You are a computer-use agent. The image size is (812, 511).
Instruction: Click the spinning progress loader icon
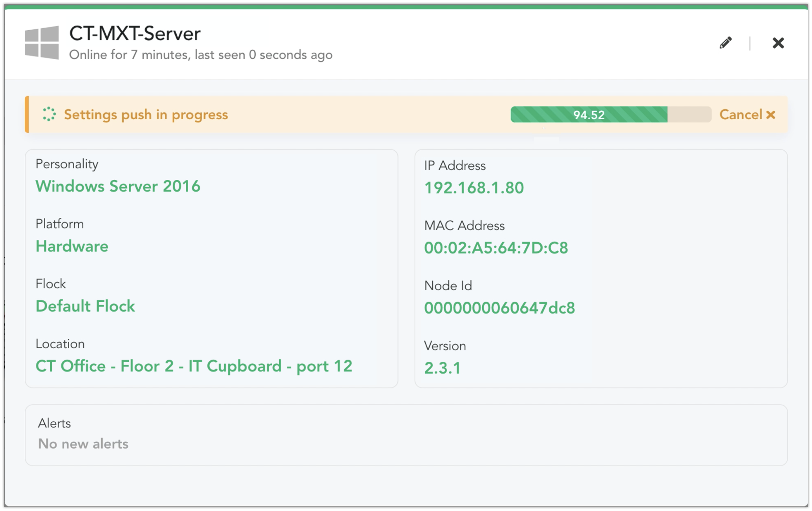click(x=49, y=114)
